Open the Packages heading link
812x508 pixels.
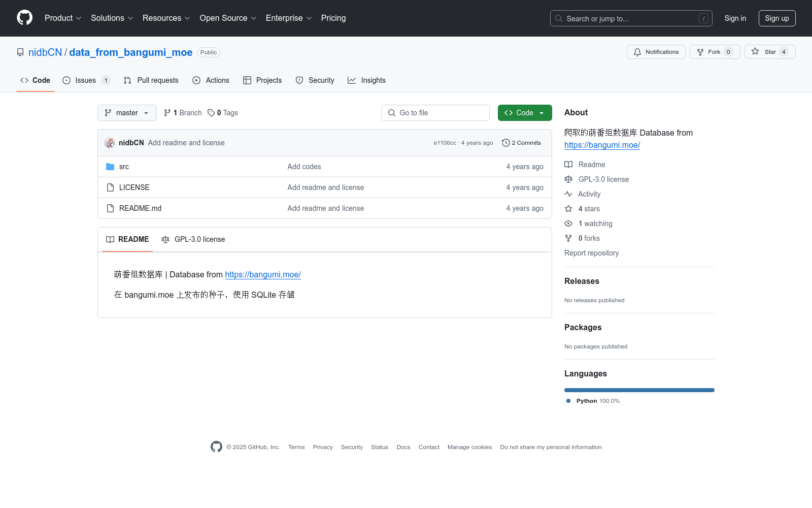click(x=583, y=327)
